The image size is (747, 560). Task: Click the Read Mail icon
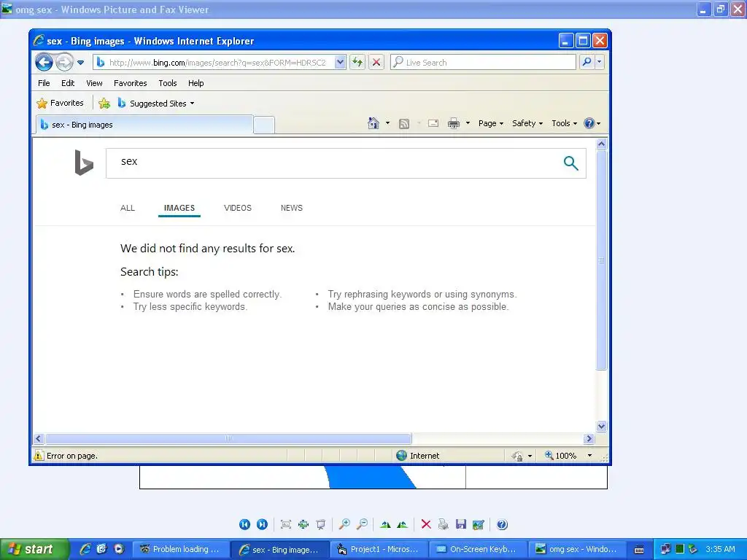(433, 123)
